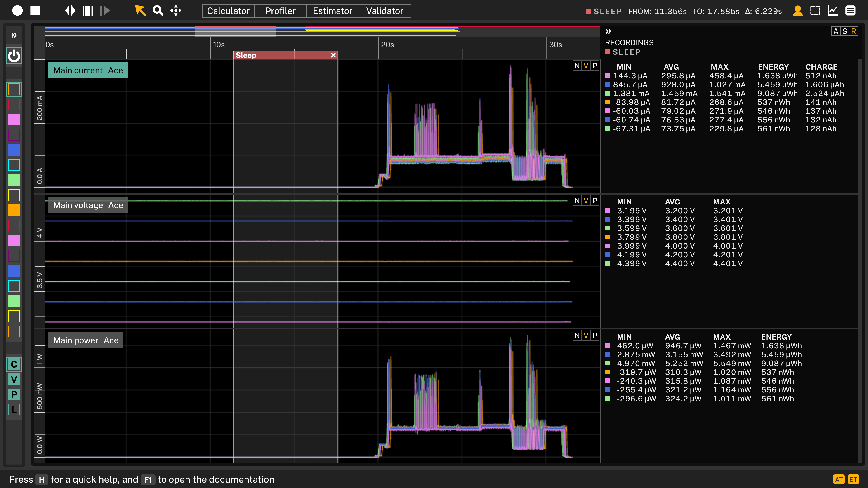Collapse the recordings panel chevrons

tap(608, 31)
